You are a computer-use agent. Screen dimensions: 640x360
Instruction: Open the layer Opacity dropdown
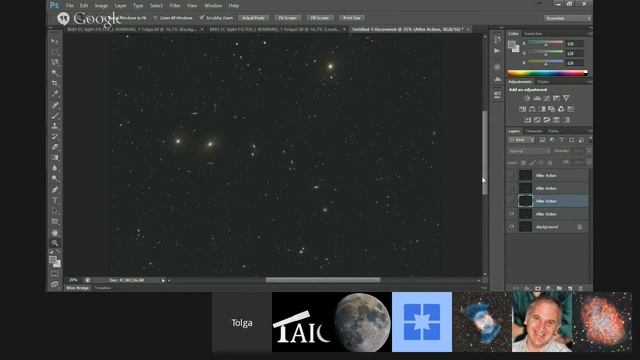pyautogui.click(x=588, y=151)
